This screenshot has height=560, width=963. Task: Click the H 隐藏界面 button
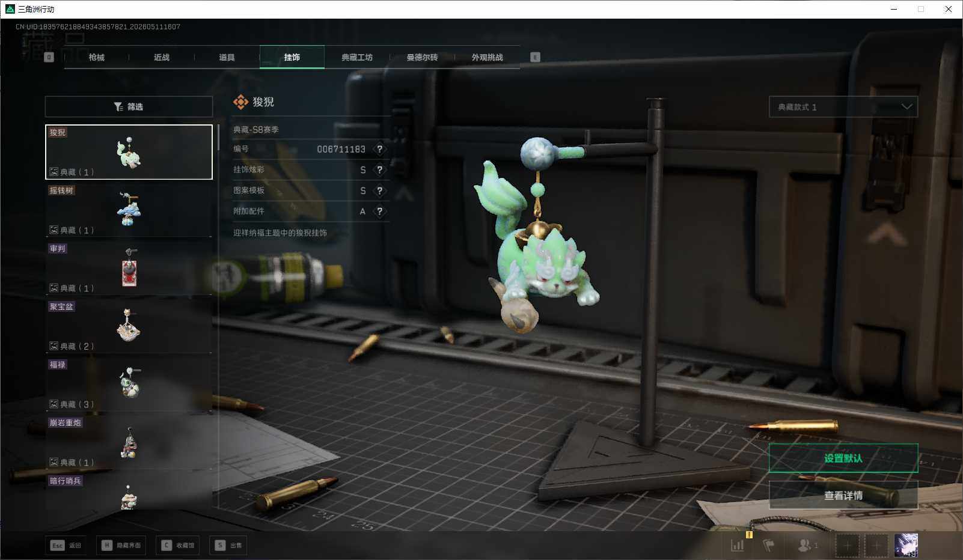(x=121, y=545)
